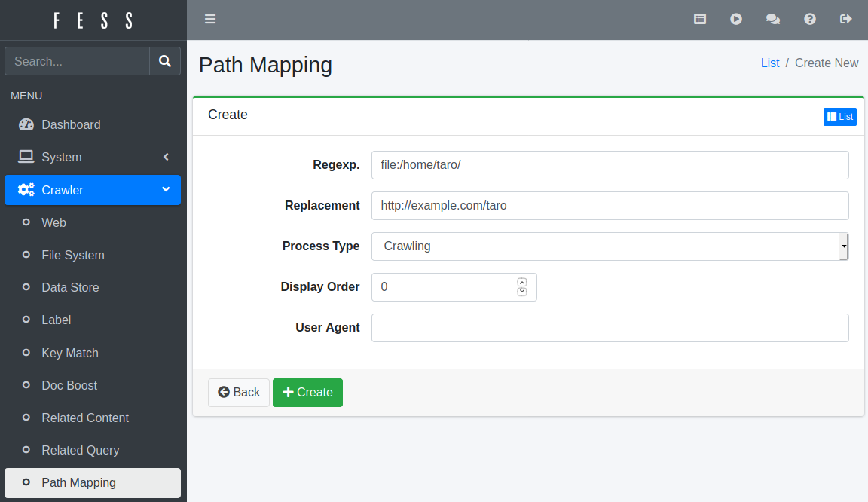This screenshot has width=868, height=502.
Task: Open the list icon in top navbar
Action: click(x=700, y=19)
